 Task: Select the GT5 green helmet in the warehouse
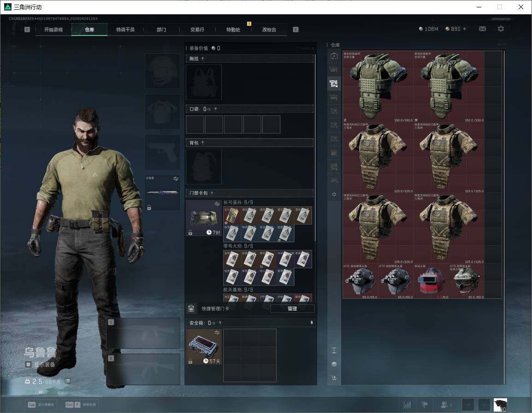coord(467,281)
